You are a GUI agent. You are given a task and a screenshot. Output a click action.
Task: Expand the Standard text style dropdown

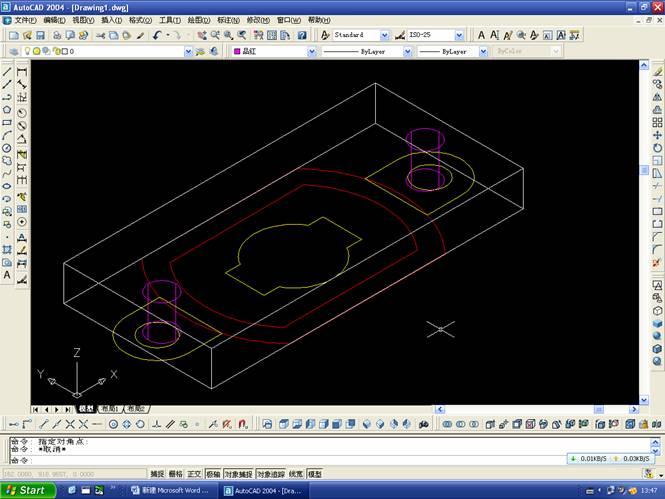click(x=384, y=35)
